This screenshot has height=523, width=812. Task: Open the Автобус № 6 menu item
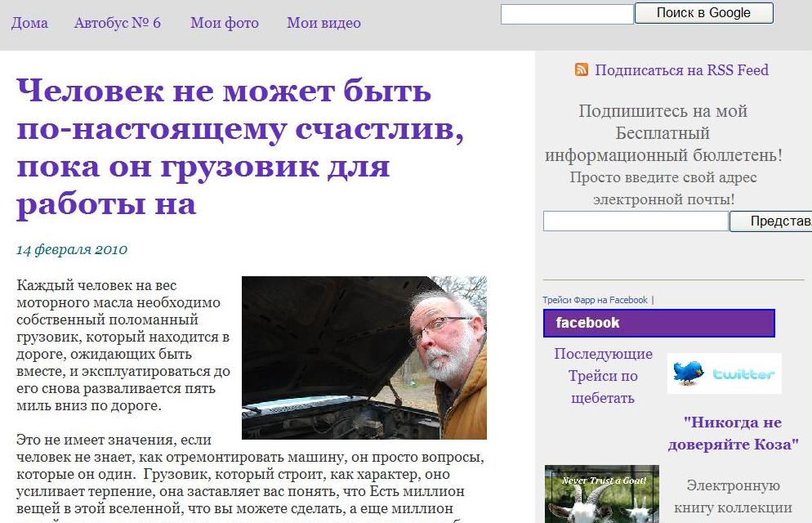118,24
